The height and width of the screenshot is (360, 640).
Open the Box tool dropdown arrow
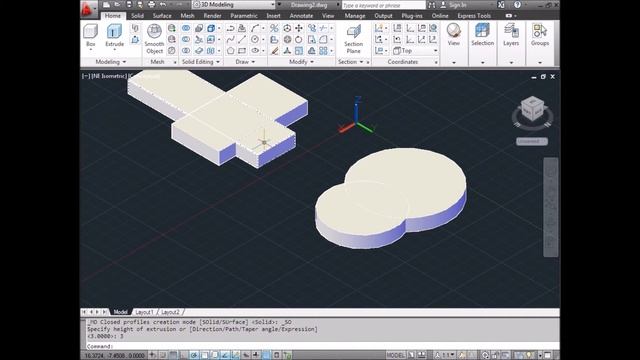90,50
